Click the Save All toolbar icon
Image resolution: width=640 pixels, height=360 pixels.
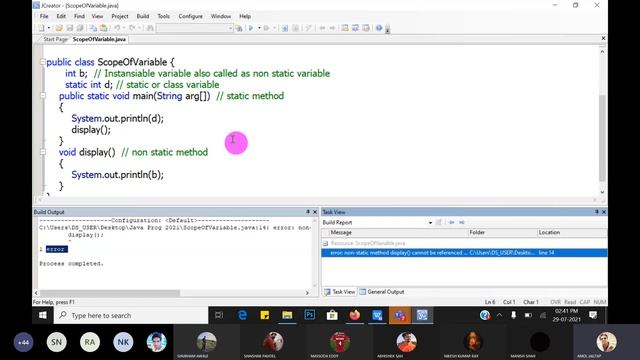tap(80, 28)
